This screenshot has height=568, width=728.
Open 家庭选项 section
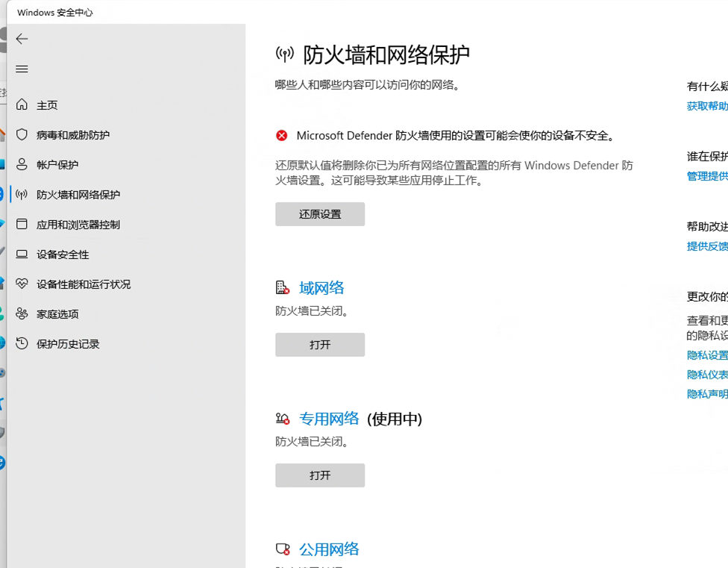click(x=57, y=314)
